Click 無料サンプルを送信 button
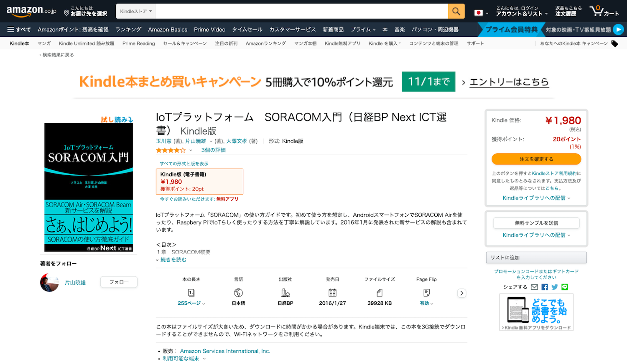The image size is (627, 364). (x=536, y=223)
